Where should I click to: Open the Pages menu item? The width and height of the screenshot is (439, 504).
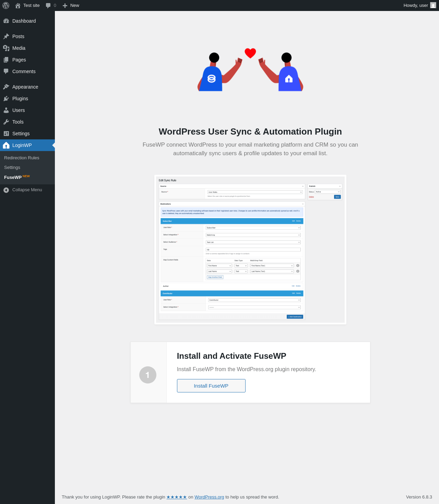(27, 60)
